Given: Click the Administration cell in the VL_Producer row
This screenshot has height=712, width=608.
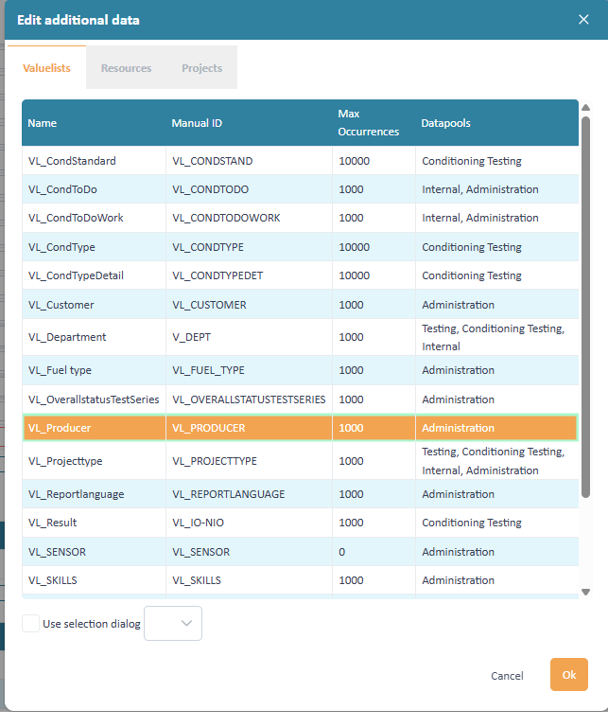Looking at the screenshot, I should 497,428.
